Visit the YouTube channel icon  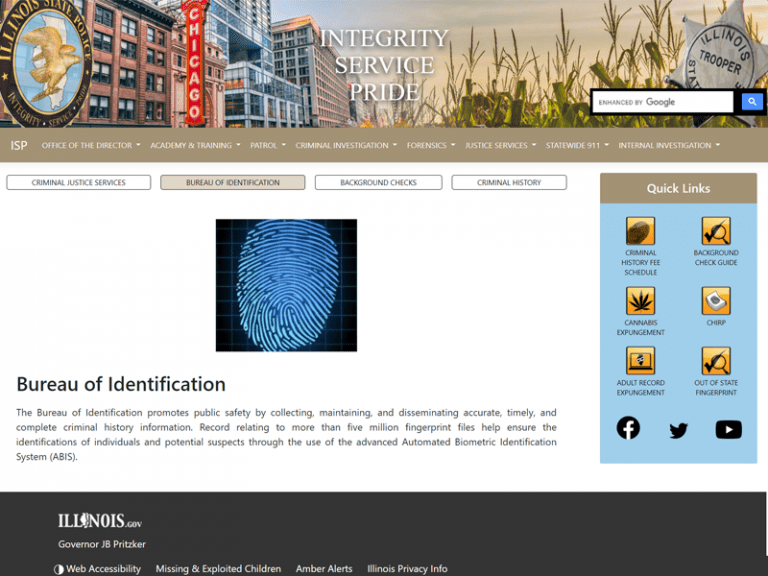click(728, 430)
